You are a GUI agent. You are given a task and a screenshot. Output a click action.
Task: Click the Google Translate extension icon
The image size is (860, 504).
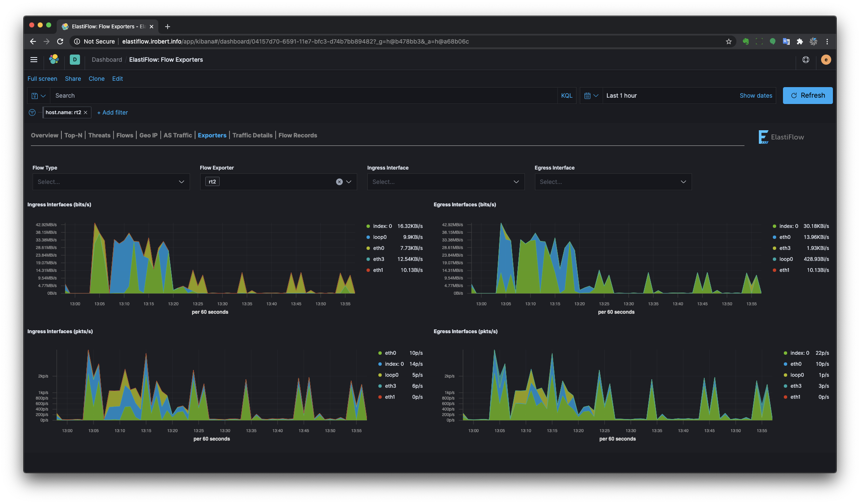[786, 41]
